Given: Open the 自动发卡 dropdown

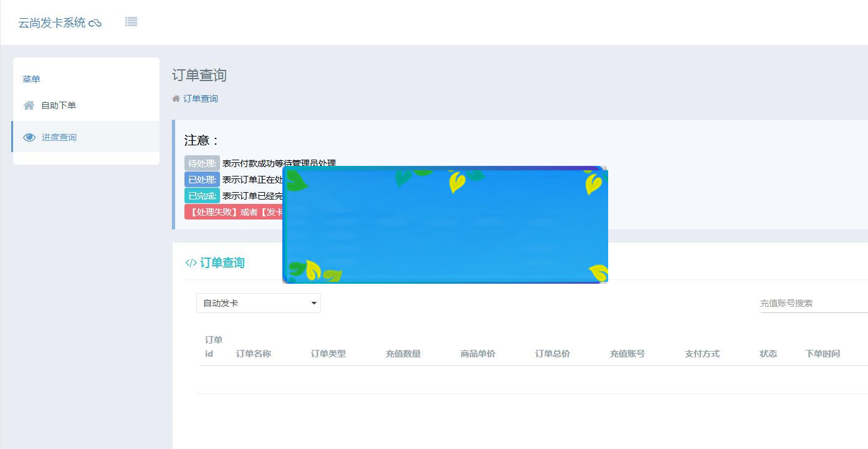Looking at the screenshot, I should (258, 303).
